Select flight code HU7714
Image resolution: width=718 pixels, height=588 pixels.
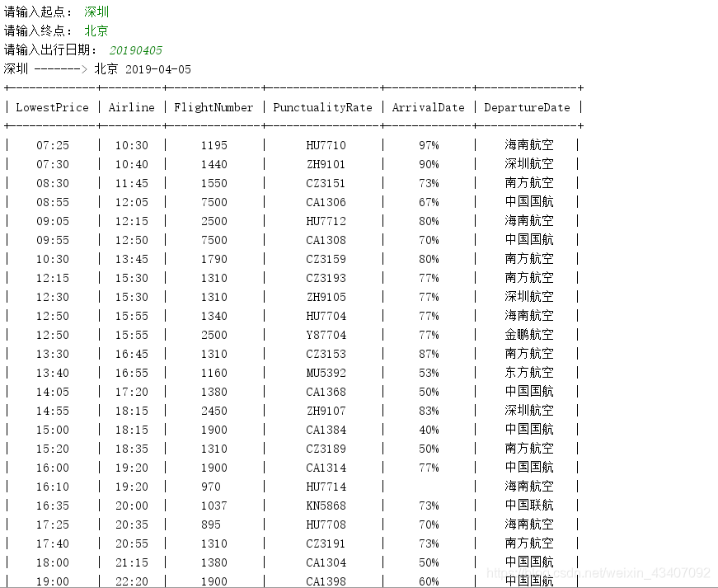pyautogui.click(x=326, y=487)
